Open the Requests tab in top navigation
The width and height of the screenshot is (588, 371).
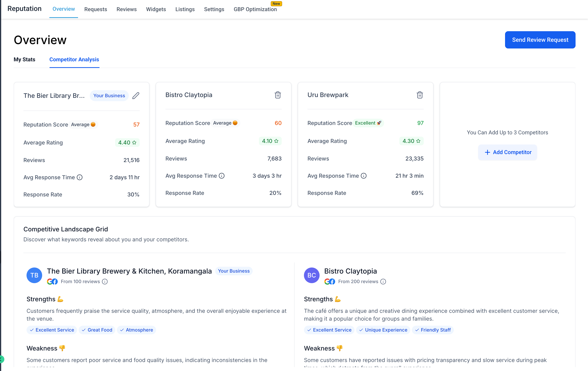[x=95, y=9]
